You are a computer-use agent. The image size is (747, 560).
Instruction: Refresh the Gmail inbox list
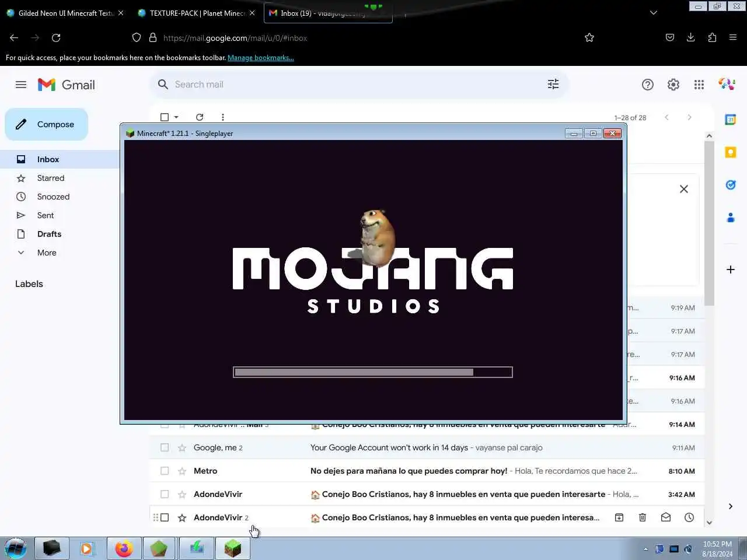[200, 117]
